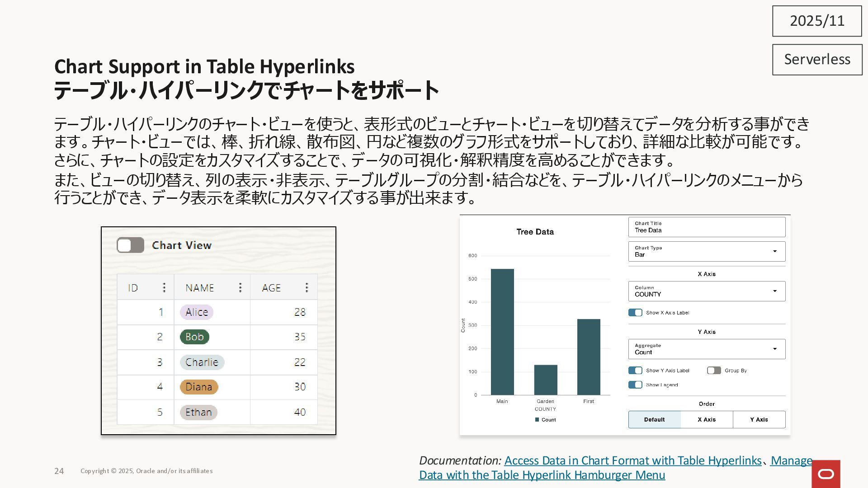Click the red Oracle logo icon
Viewport: 868px width, 488px height.
click(826, 474)
